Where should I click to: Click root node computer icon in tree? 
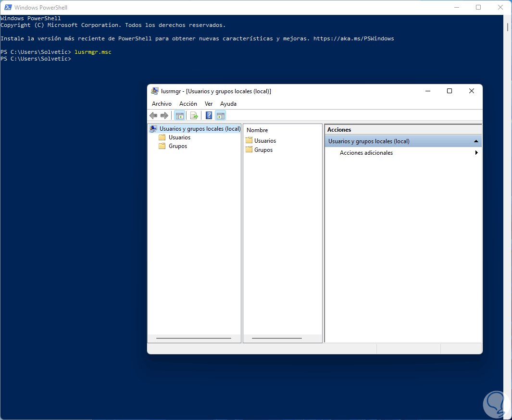(x=153, y=129)
